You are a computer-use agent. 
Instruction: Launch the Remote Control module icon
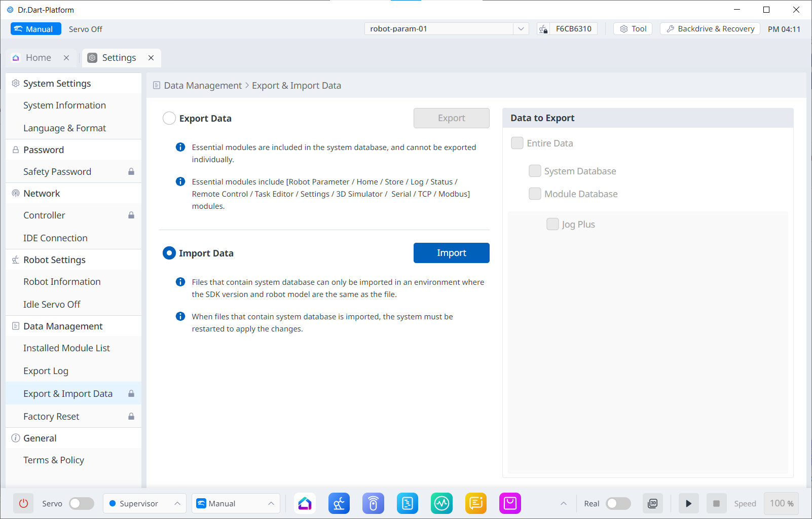click(x=373, y=503)
